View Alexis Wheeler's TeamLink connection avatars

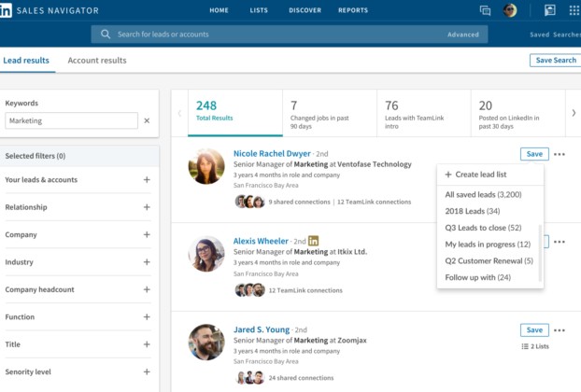coord(249,290)
